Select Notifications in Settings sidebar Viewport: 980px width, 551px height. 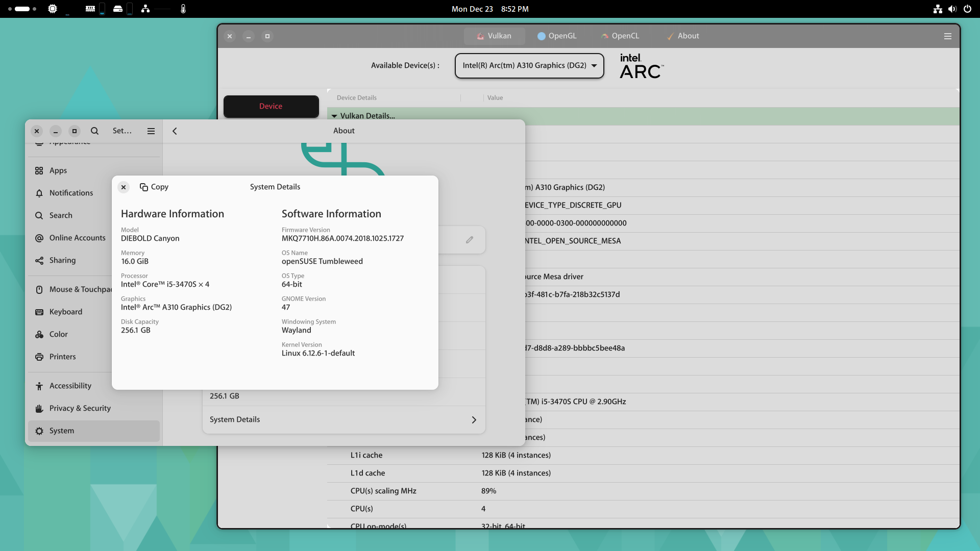pyautogui.click(x=71, y=193)
